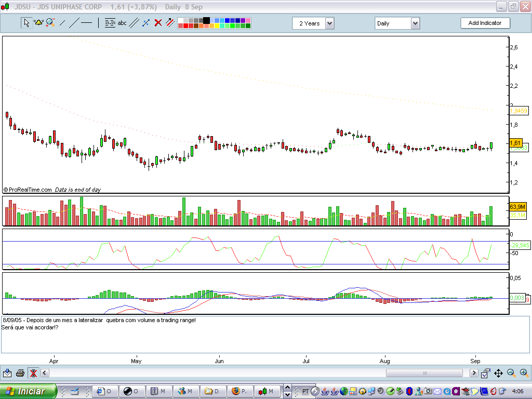Select the arrow cursor tool
Screen dimensions: 532x399
[26, 23]
